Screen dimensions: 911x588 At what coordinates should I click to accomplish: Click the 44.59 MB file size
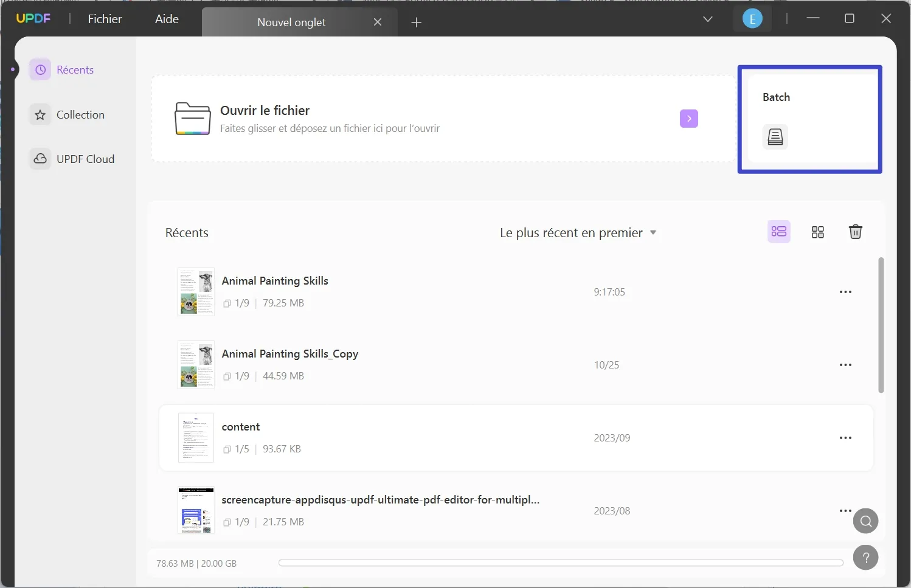(283, 376)
